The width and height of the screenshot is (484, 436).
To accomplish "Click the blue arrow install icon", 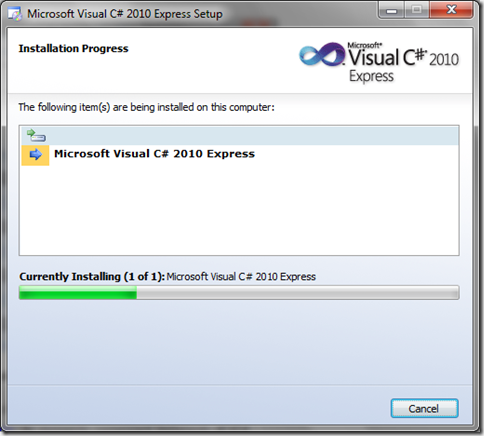I will pyautogui.click(x=35, y=155).
